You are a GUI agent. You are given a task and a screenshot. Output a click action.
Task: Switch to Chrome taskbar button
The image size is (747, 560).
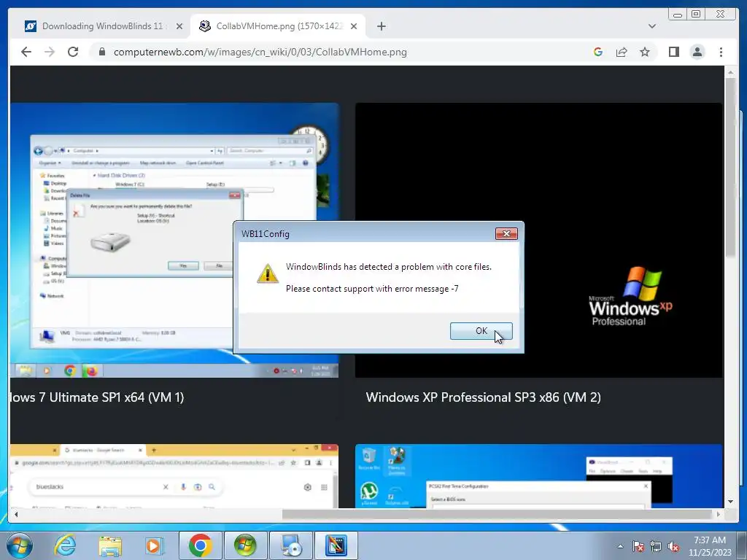coord(201,545)
